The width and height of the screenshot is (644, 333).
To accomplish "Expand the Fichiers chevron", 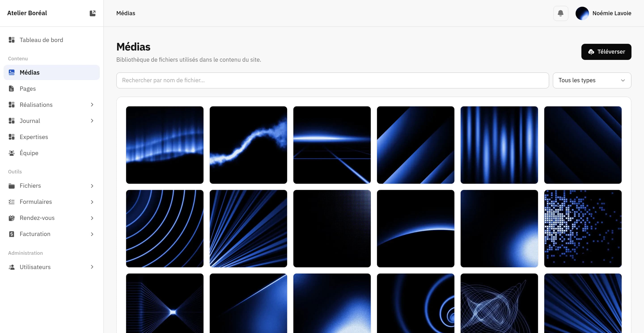I will [92, 186].
